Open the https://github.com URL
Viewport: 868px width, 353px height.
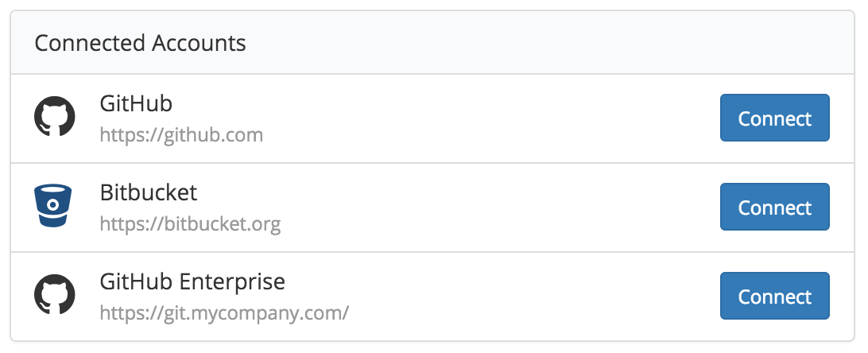click(x=181, y=134)
